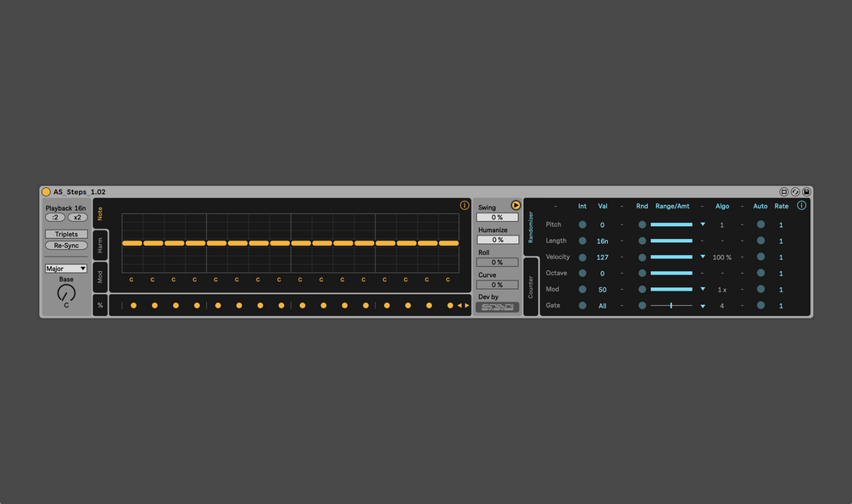The height and width of the screenshot is (504, 852).
Task: Open the Mod Algo dropdown arrow
Action: (703, 289)
